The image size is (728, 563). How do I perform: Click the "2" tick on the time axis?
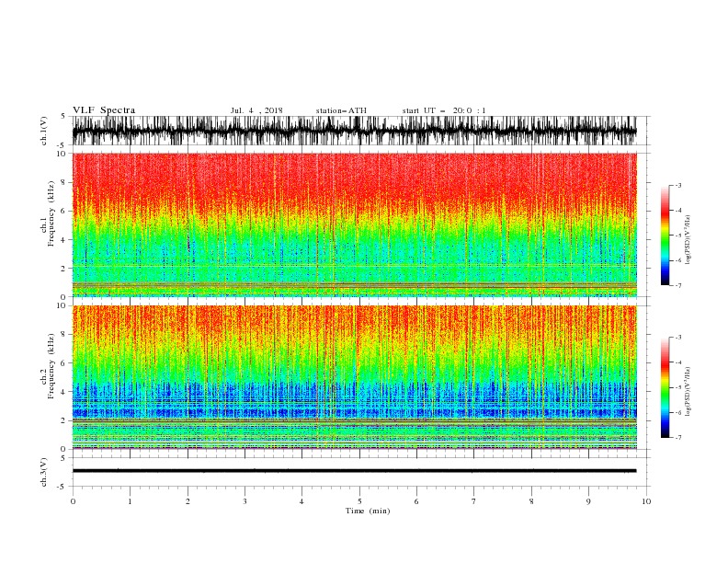188,501
